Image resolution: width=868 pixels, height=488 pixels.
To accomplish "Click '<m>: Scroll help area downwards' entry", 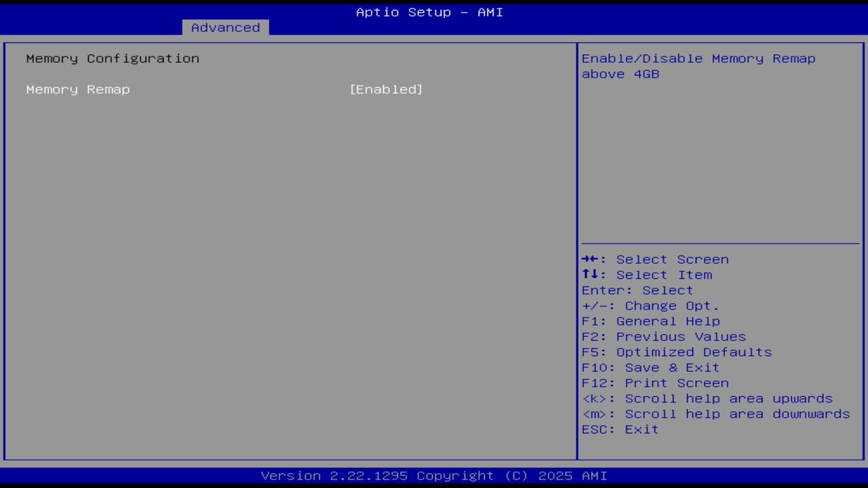I will (716, 413).
